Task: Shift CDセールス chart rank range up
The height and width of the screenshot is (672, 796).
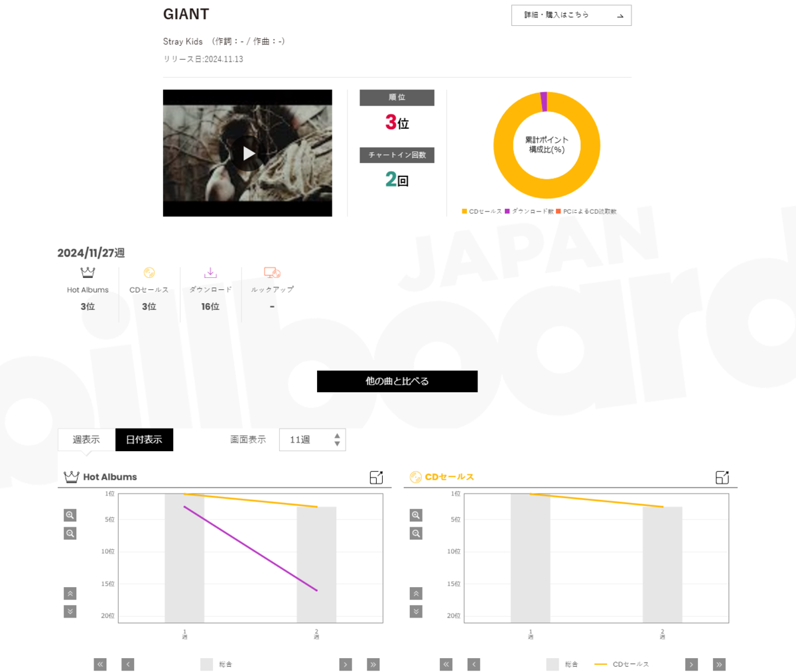Action: coord(417,594)
